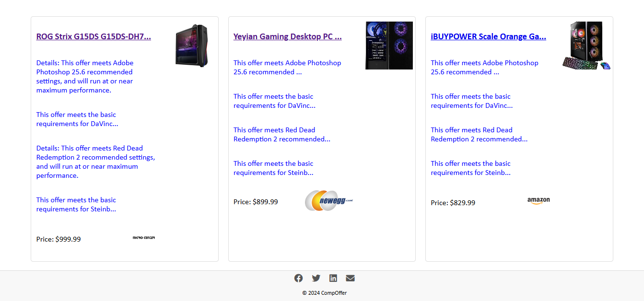View the ROG Strix desktop product image
644x301 pixels.
[x=192, y=45]
